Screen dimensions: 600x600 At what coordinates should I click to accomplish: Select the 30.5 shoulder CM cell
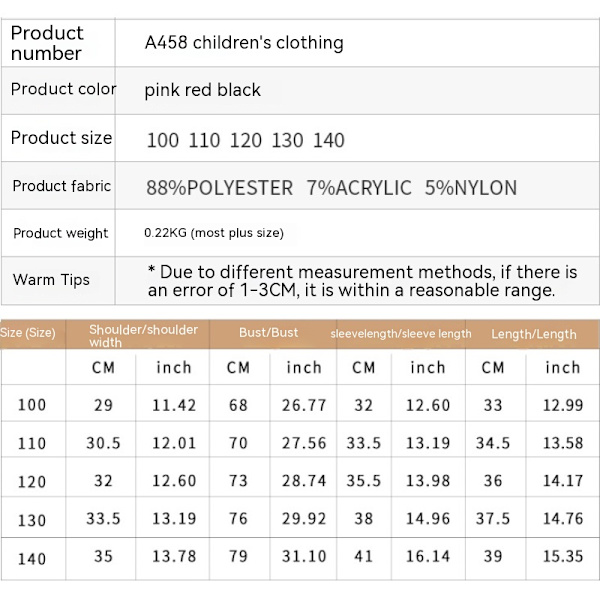click(x=103, y=443)
